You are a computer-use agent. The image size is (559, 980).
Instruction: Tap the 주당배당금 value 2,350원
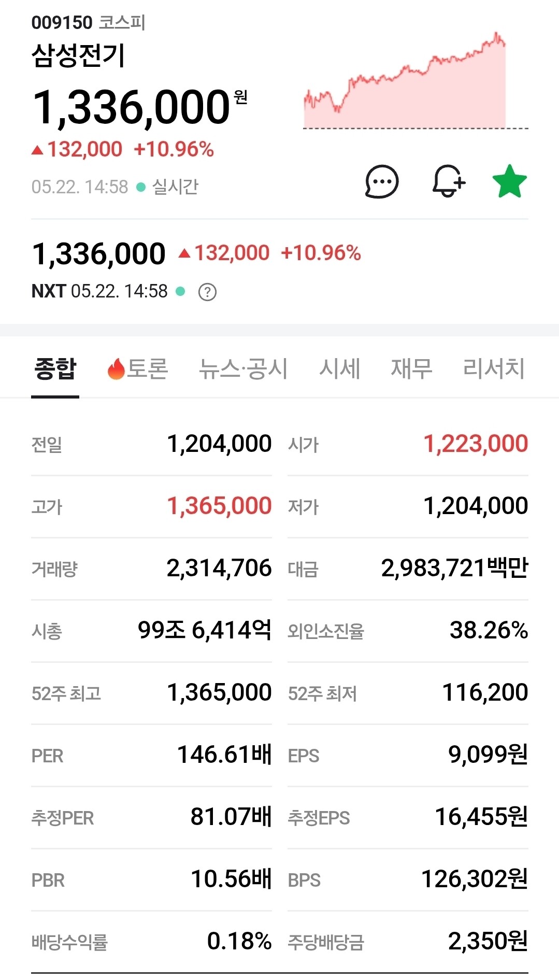[488, 941]
